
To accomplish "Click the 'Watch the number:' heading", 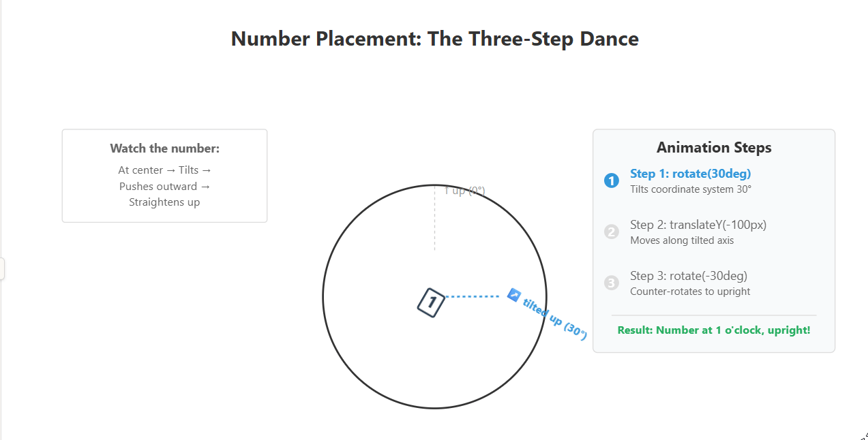I will [164, 148].
